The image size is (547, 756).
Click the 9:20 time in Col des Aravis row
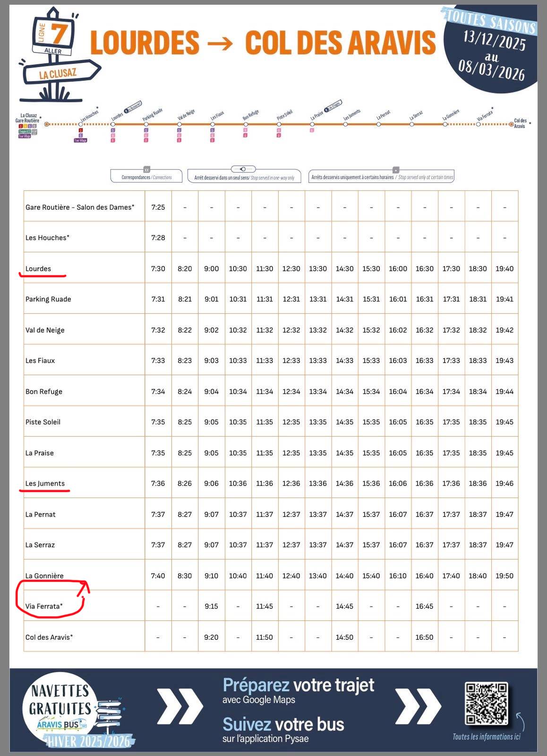pyautogui.click(x=212, y=637)
